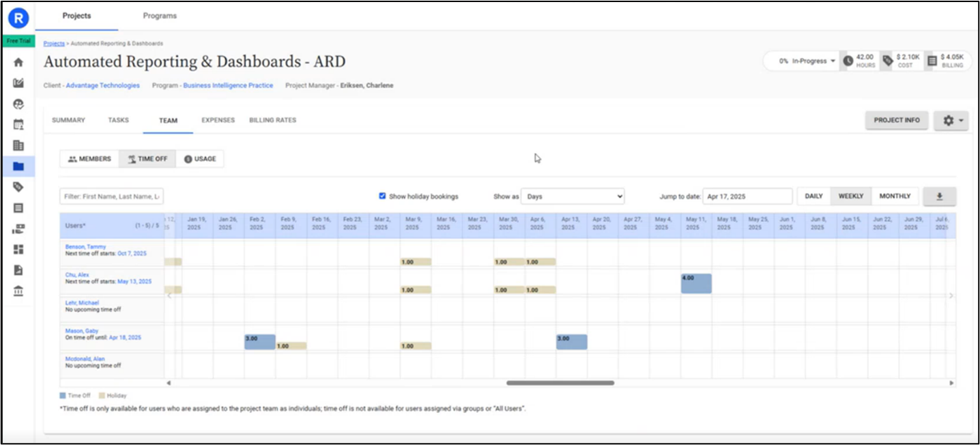Image resolution: width=980 pixels, height=445 pixels.
Task: Open the home icon in the sidebar
Action: point(18,62)
